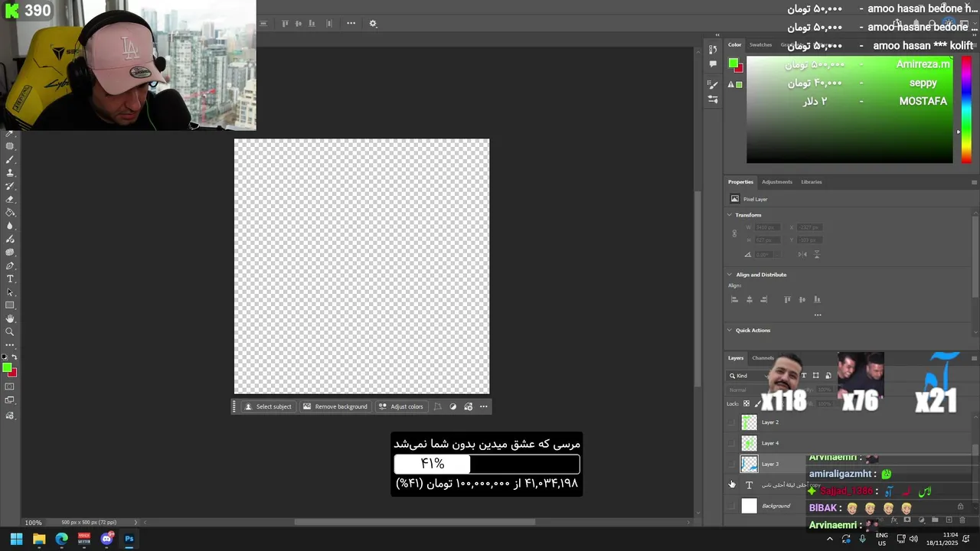This screenshot has height=551, width=980.
Task: Change screen mode icon in toolbar
Action: pyautogui.click(x=10, y=400)
